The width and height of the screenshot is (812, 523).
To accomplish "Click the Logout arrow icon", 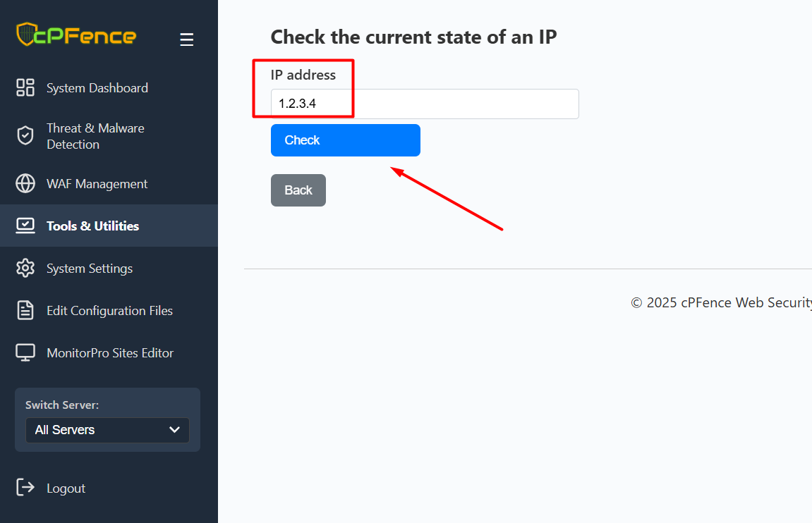I will tap(25, 488).
